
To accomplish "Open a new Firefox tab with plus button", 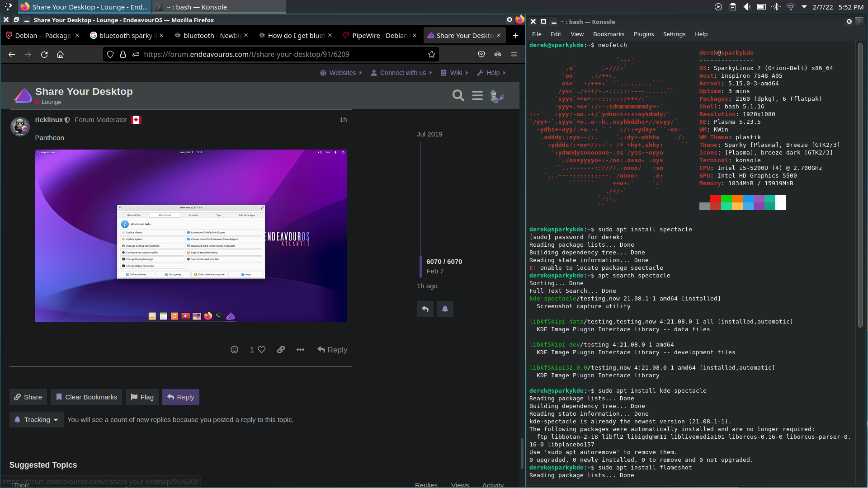I will [x=515, y=35].
